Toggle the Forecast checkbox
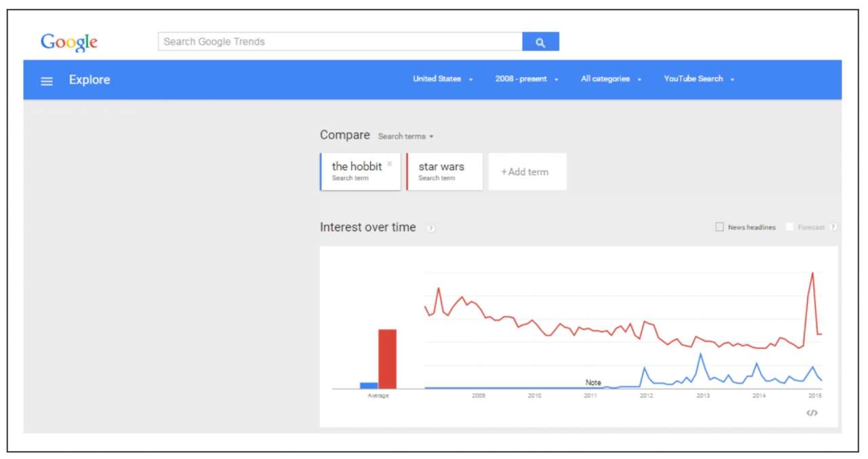Screen dimensions: 868x459 789,227
